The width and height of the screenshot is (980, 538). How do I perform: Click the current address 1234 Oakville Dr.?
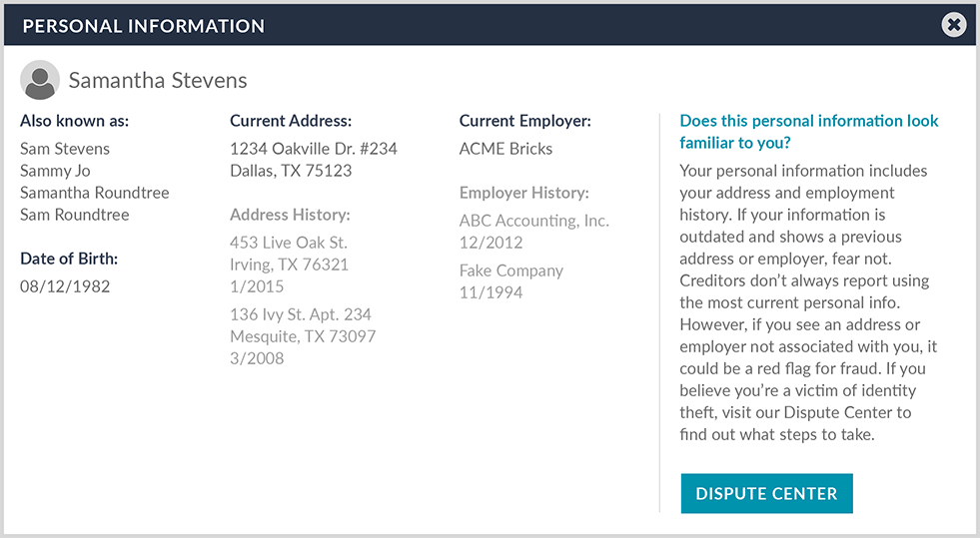pyautogui.click(x=314, y=149)
